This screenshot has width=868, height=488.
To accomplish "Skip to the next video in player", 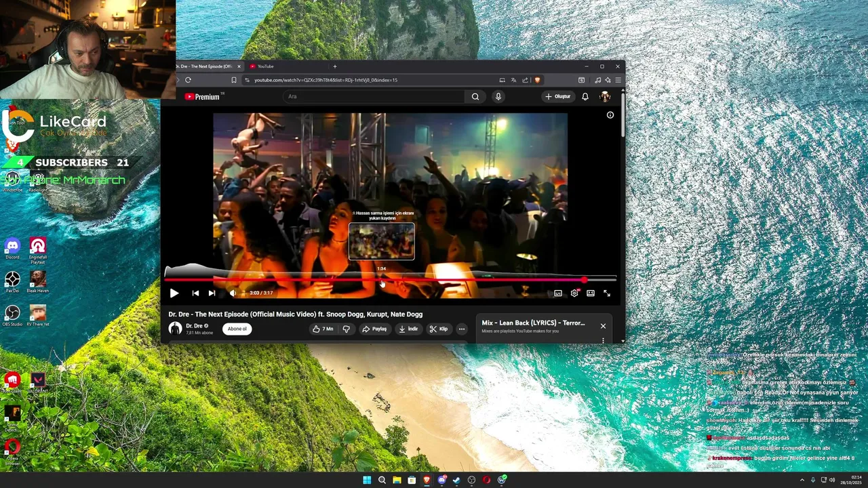I will click(212, 293).
